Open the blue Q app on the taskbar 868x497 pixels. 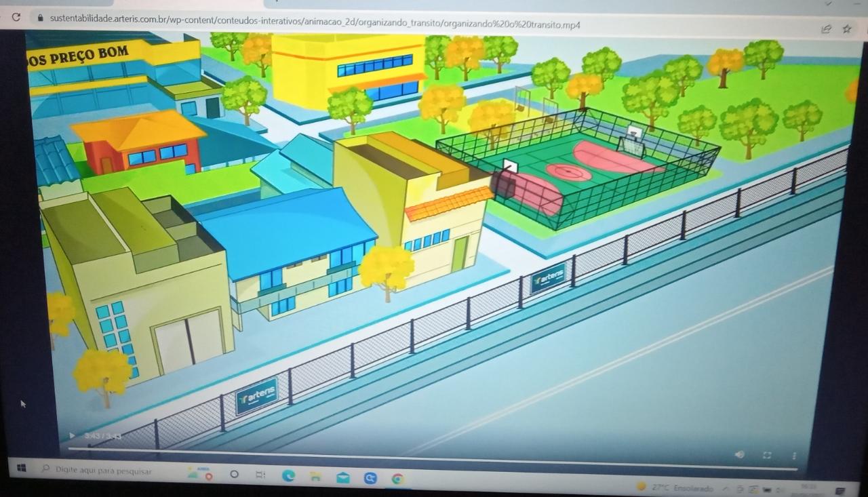370,479
